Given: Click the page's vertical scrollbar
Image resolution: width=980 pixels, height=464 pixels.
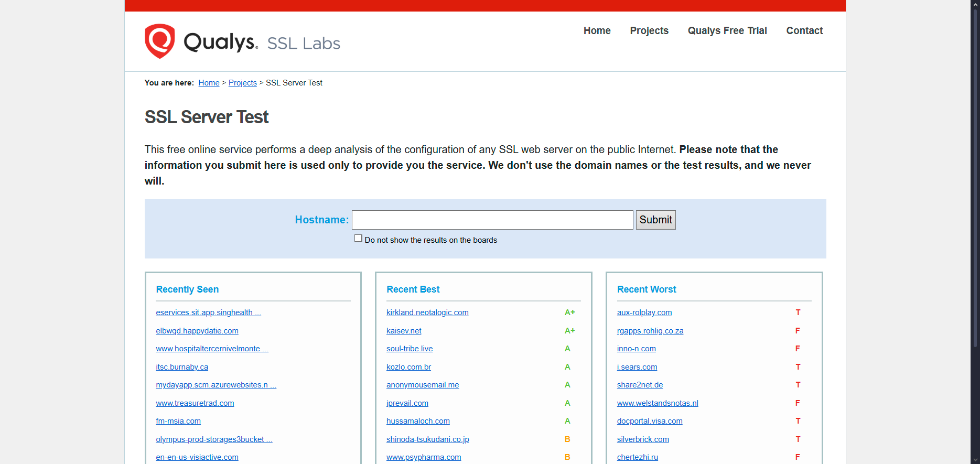Looking at the screenshot, I should 975,178.
